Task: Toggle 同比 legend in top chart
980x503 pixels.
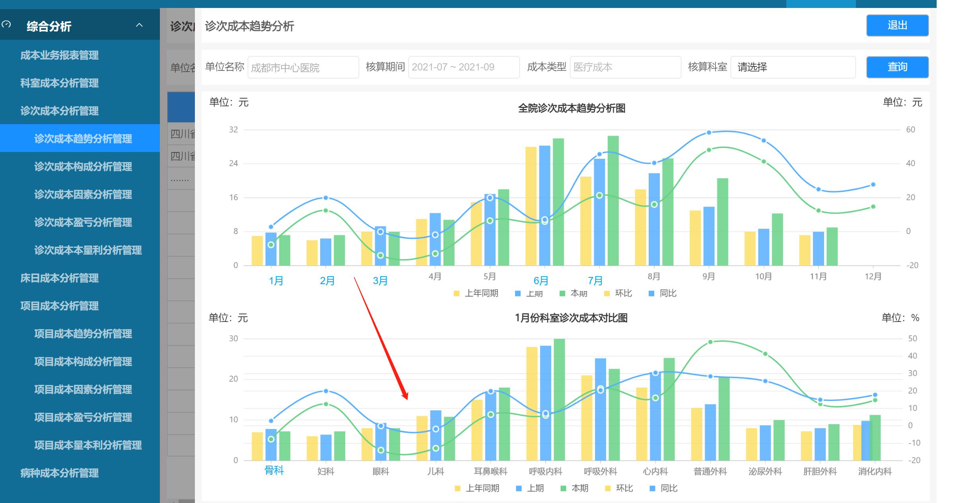Action: (663, 294)
